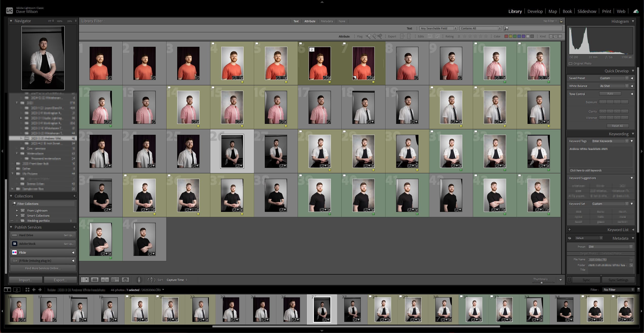Click the Import button

26,280
